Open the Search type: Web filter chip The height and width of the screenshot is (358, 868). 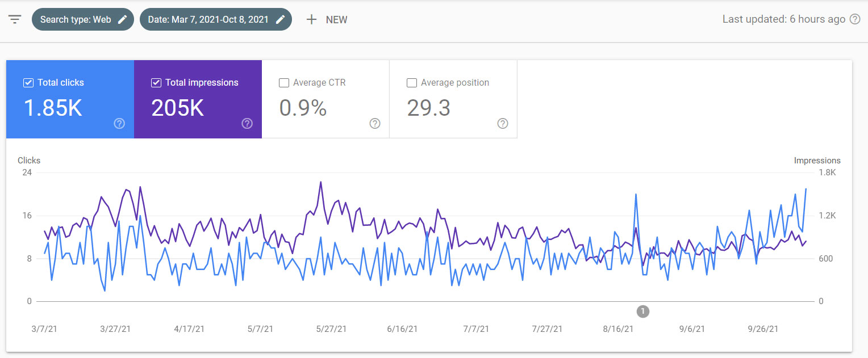click(x=83, y=19)
